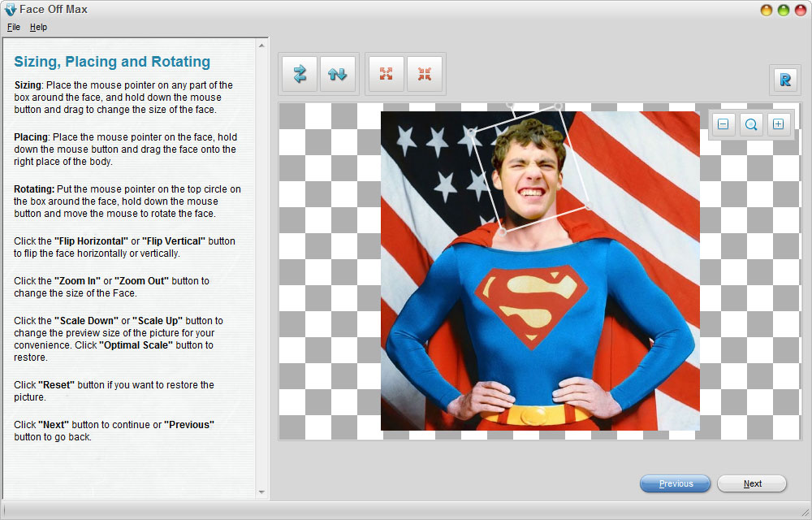812x520 pixels.
Task: Click the Reset button marked R
Action: [x=785, y=80]
